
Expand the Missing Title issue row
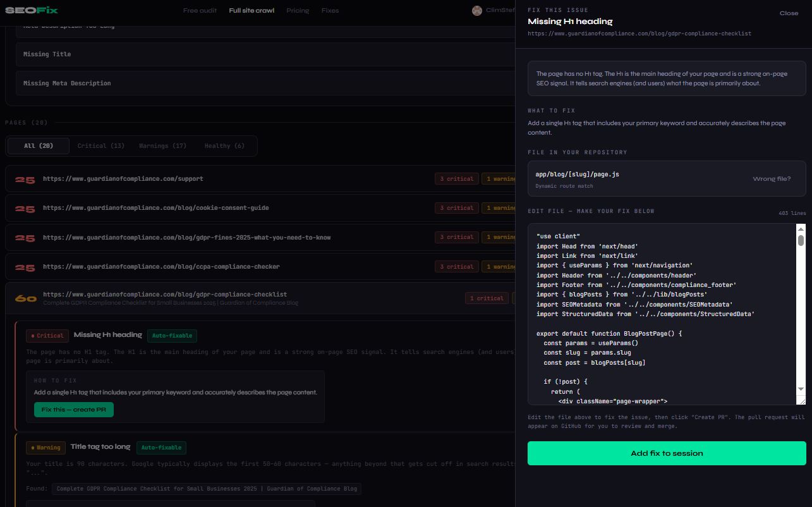click(x=265, y=54)
